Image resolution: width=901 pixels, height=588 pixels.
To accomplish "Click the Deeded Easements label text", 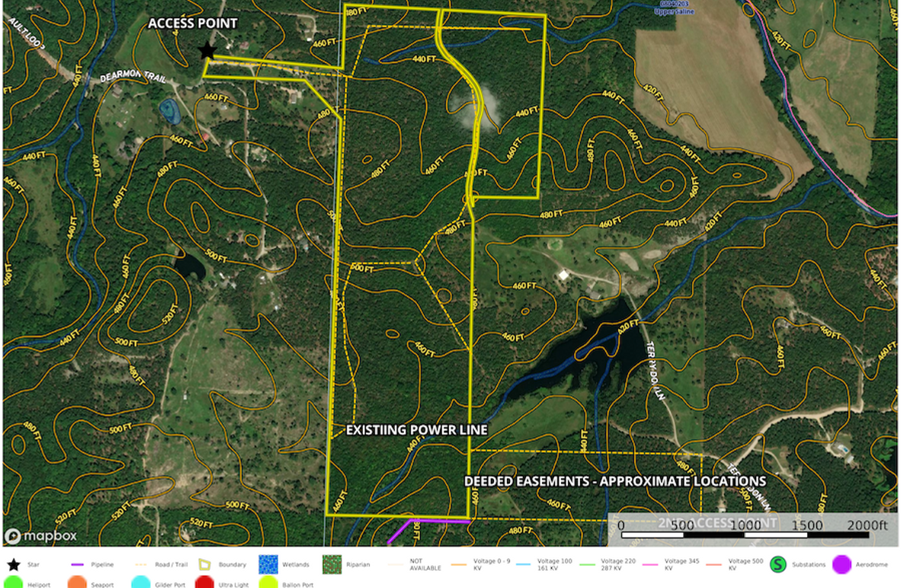I will tap(614, 481).
